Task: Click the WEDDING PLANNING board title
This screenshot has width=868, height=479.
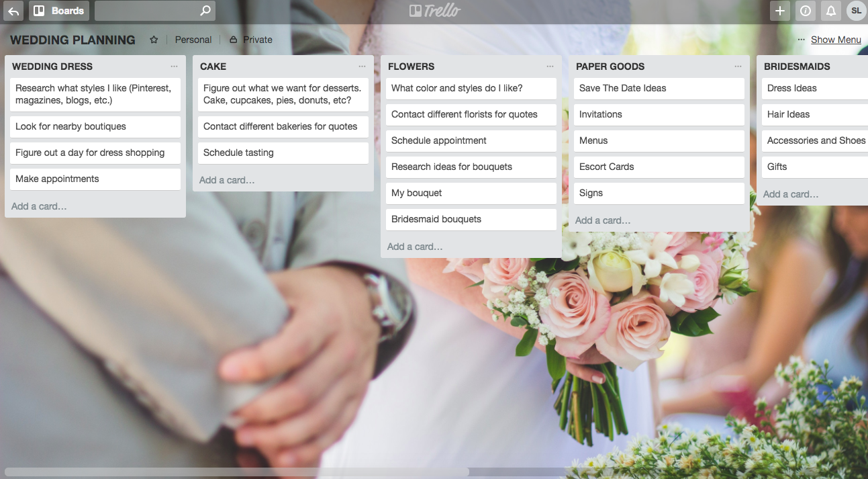Action: [73, 40]
